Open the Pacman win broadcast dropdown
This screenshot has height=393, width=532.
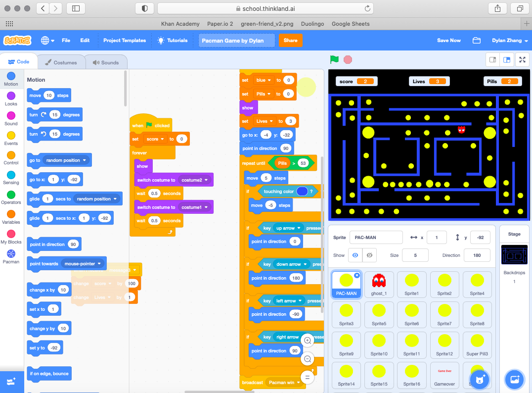[x=285, y=383]
